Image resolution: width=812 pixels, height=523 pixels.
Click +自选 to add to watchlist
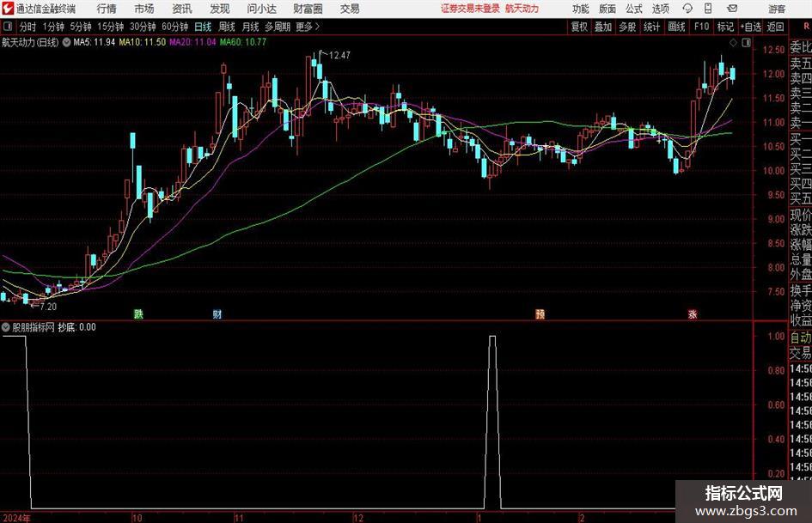pyautogui.click(x=751, y=27)
